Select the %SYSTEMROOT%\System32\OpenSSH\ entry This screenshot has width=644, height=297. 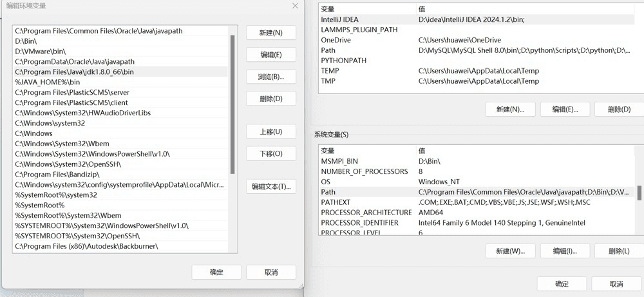[x=120, y=236]
